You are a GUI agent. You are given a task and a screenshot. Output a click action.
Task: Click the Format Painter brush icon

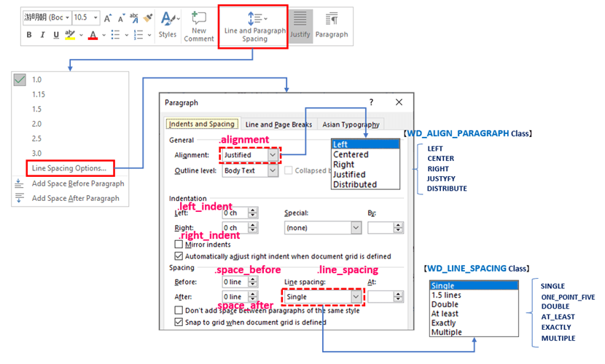(x=147, y=17)
